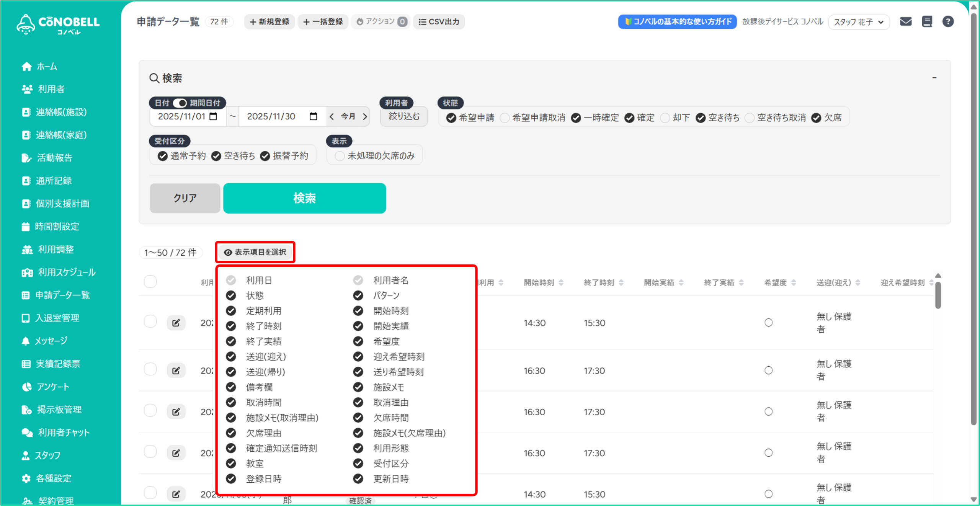The height and width of the screenshot is (506, 980).
Task: Open calendar picker for end date 2025/11/30
Action: [x=313, y=116]
